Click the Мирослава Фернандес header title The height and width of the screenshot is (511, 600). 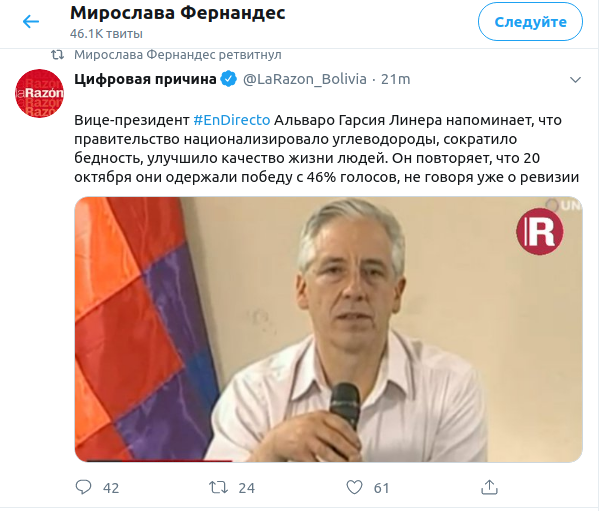click(x=178, y=13)
